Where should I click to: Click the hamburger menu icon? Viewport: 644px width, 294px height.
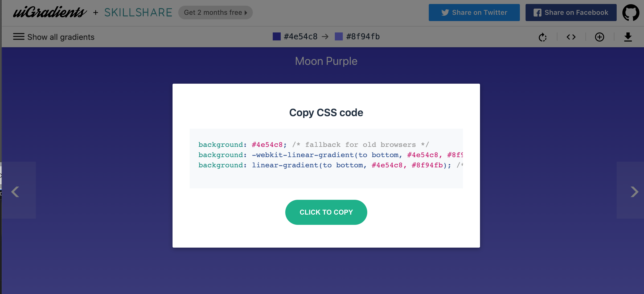click(x=19, y=37)
